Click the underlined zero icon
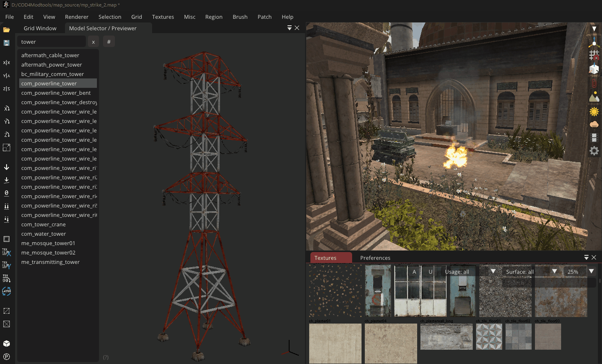Image resolution: width=602 pixels, height=364 pixels. (x=7, y=193)
